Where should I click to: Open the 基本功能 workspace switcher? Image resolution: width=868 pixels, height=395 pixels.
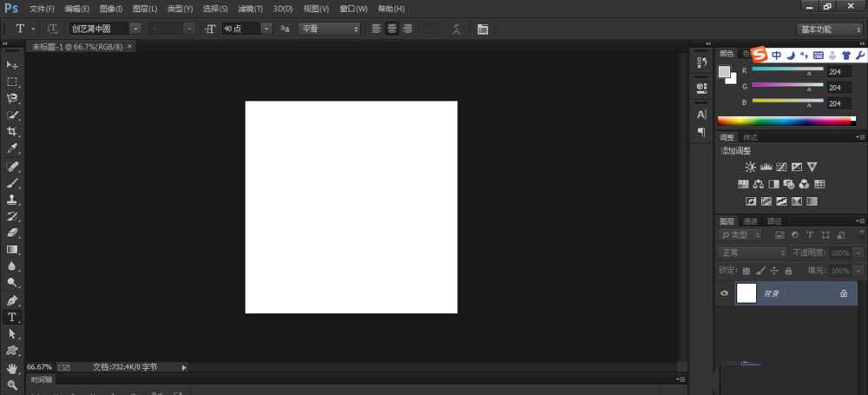830,29
